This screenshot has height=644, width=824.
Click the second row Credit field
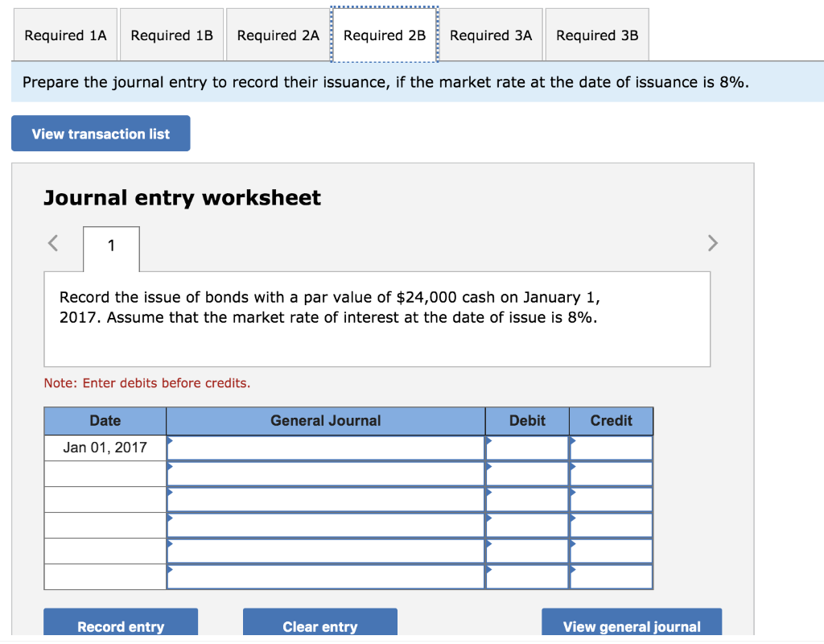612,473
